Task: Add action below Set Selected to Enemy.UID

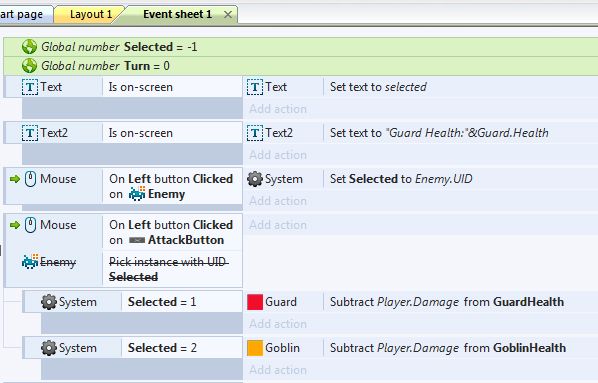Action: tap(278, 201)
